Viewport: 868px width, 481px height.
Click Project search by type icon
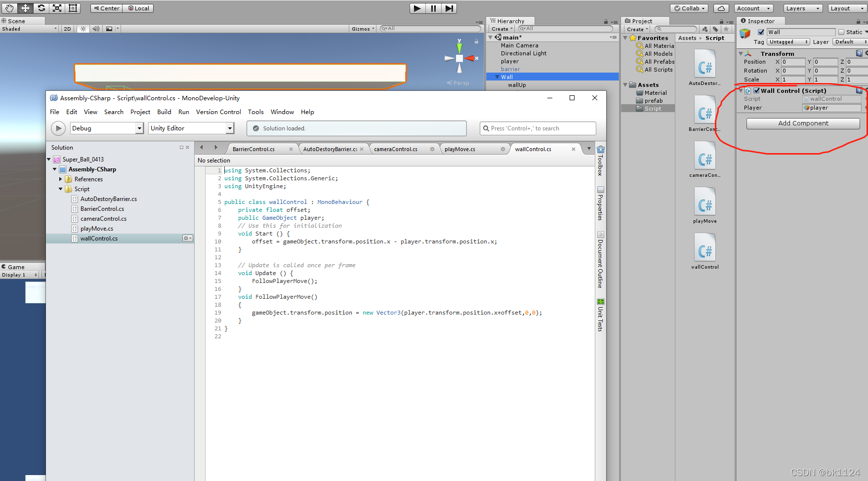point(705,29)
